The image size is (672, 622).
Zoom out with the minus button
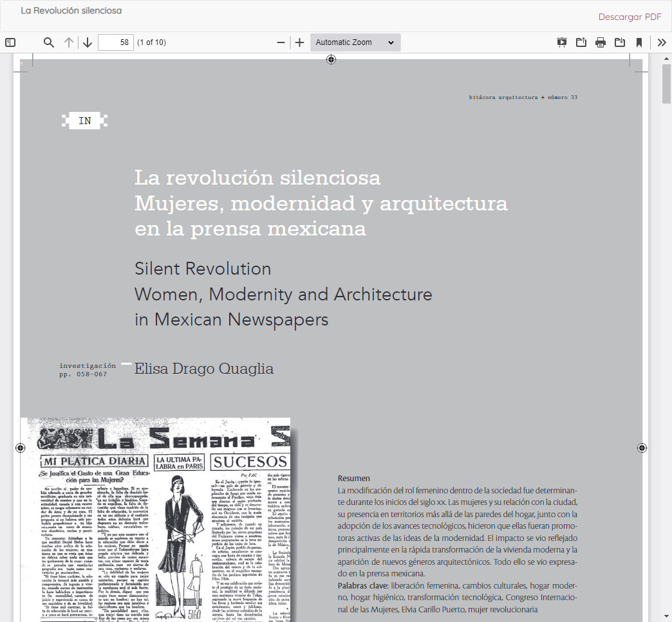tap(281, 42)
